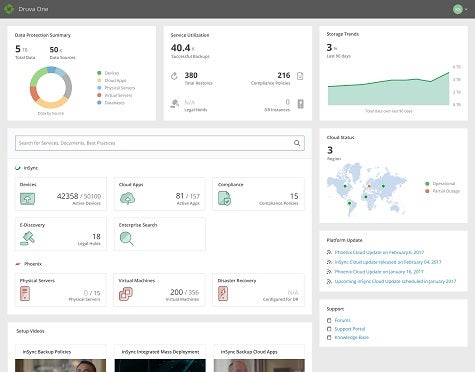
Task: Click the Cloud Status world map
Action: (367, 189)
